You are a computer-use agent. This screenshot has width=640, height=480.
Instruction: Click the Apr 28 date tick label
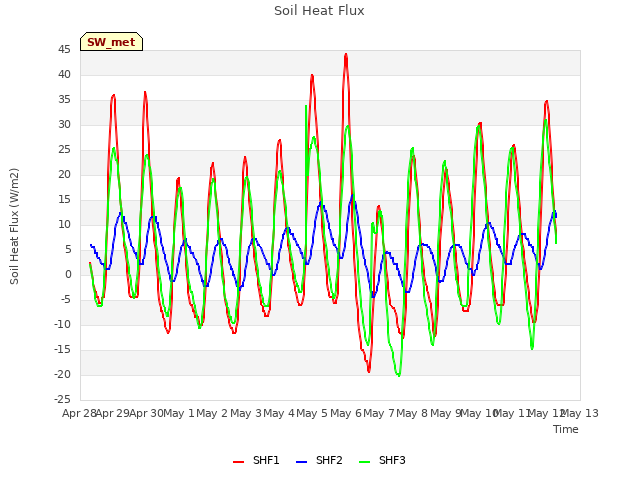[x=79, y=413]
